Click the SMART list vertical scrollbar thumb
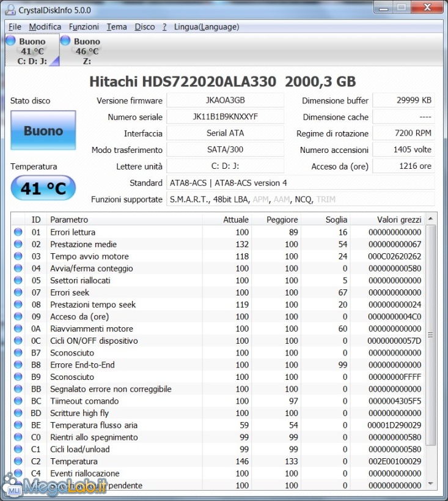This screenshot has width=448, height=501. [430, 335]
